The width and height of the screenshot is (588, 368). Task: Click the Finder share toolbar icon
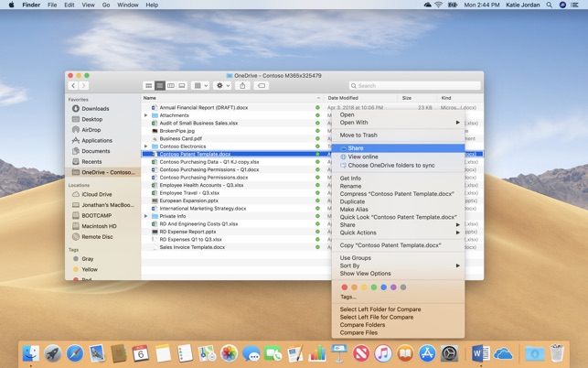(242, 86)
